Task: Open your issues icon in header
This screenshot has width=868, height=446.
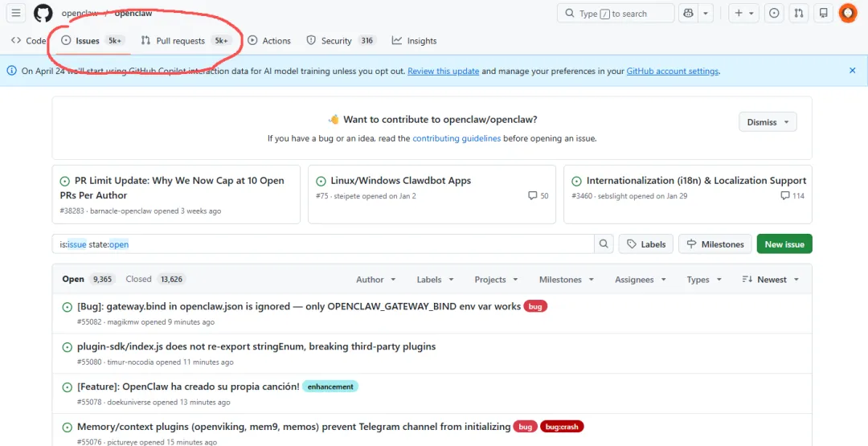Action: pyautogui.click(x=775, y=14)
